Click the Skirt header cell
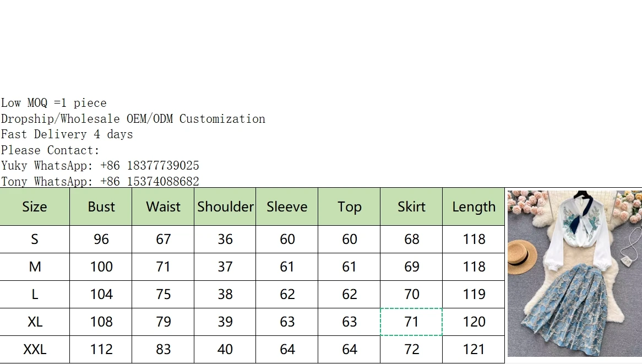The image size is (642, 364). tap(411, 207)
